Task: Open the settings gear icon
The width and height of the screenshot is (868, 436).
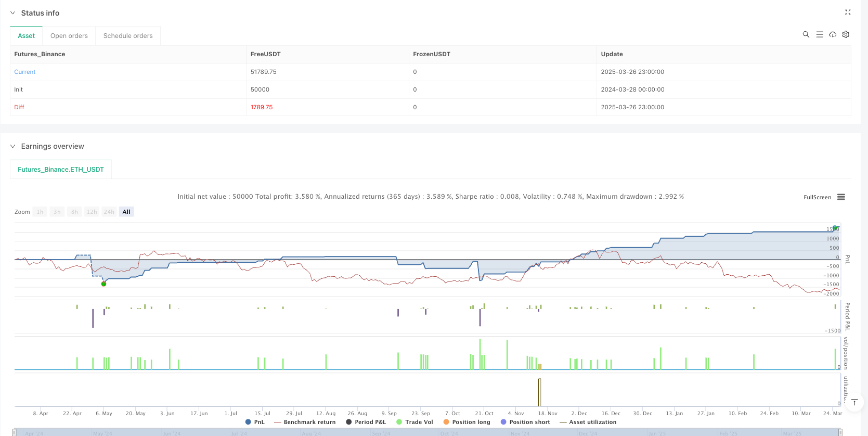Action: (846, 34)
